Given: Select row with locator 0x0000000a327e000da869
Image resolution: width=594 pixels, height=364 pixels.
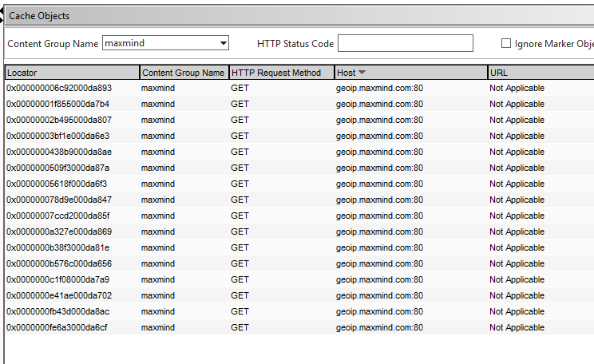Looking at the screenshot, I should click(59, 231).
